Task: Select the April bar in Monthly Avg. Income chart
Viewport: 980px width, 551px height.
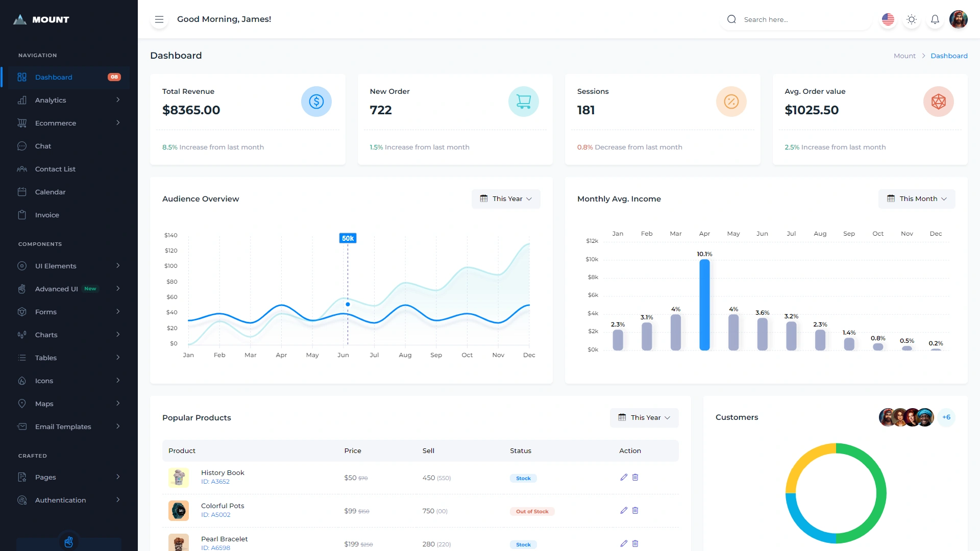Action: point(705,305)
